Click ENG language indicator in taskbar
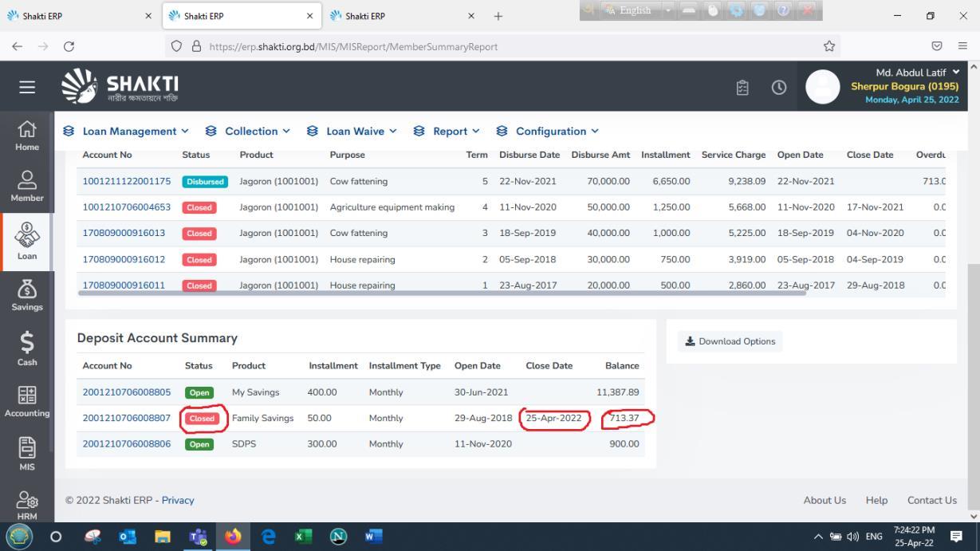Screen dimensions: 980x551 point(874,537)
